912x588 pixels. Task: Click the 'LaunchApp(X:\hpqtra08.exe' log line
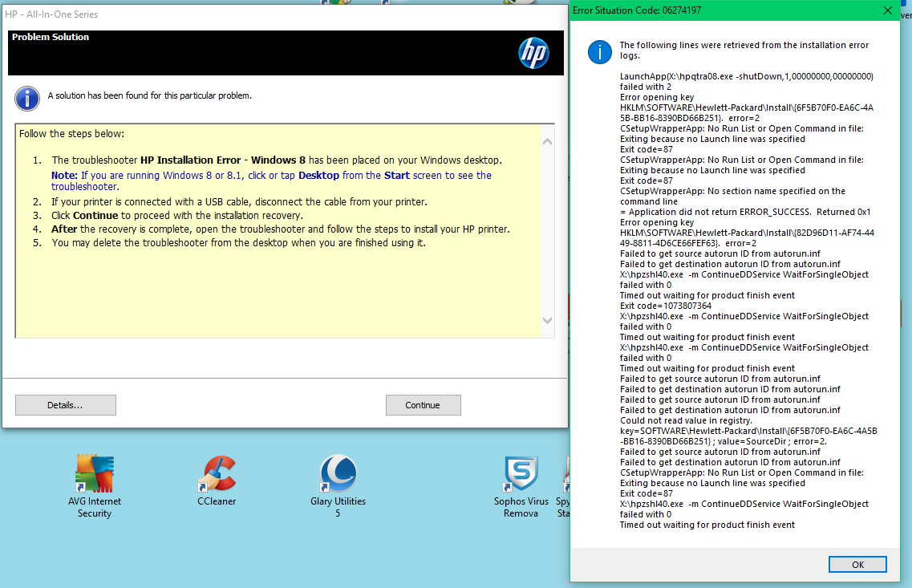[x=746, y=82]
